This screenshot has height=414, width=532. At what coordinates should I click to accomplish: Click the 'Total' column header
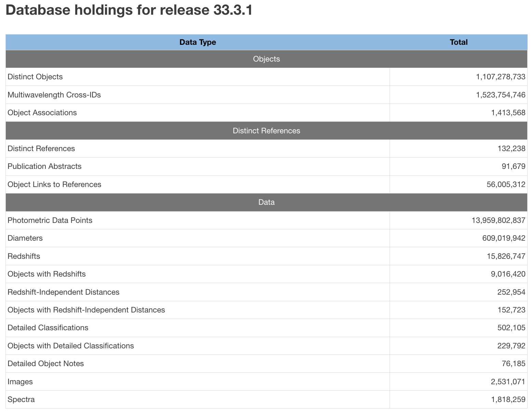(x=458, y=42)
